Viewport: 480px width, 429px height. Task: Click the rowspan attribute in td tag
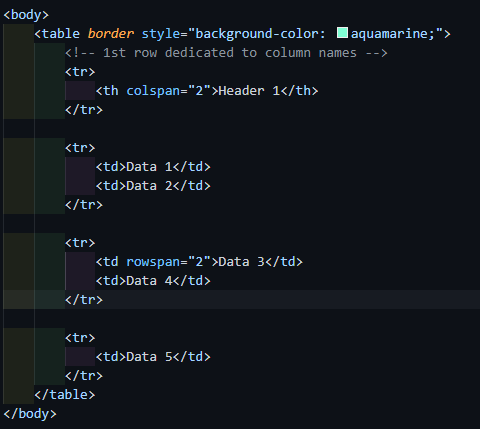coord(153,262)
